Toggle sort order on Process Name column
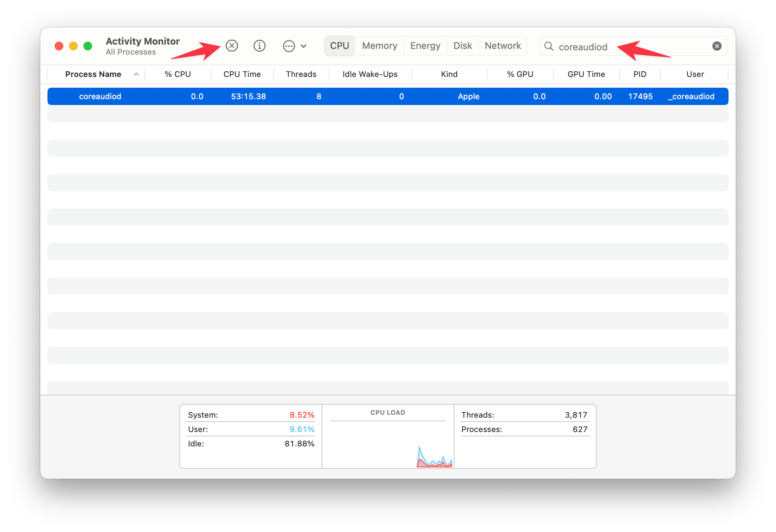 coord(93,74)
